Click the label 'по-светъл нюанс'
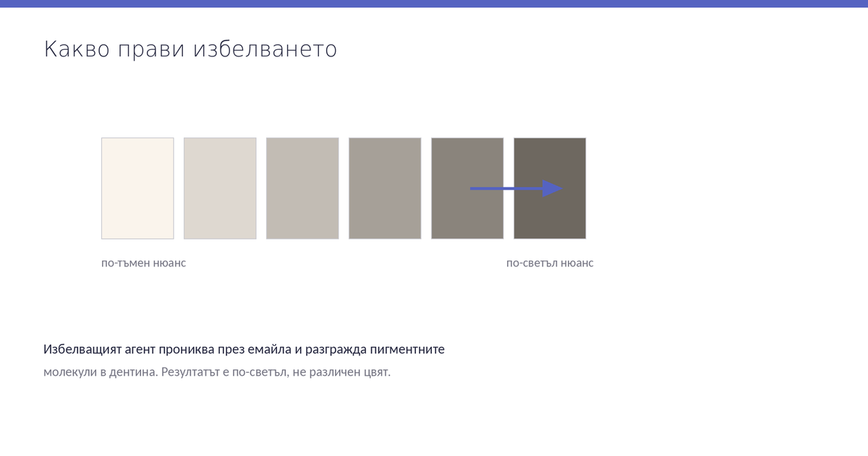 (550, 263)
